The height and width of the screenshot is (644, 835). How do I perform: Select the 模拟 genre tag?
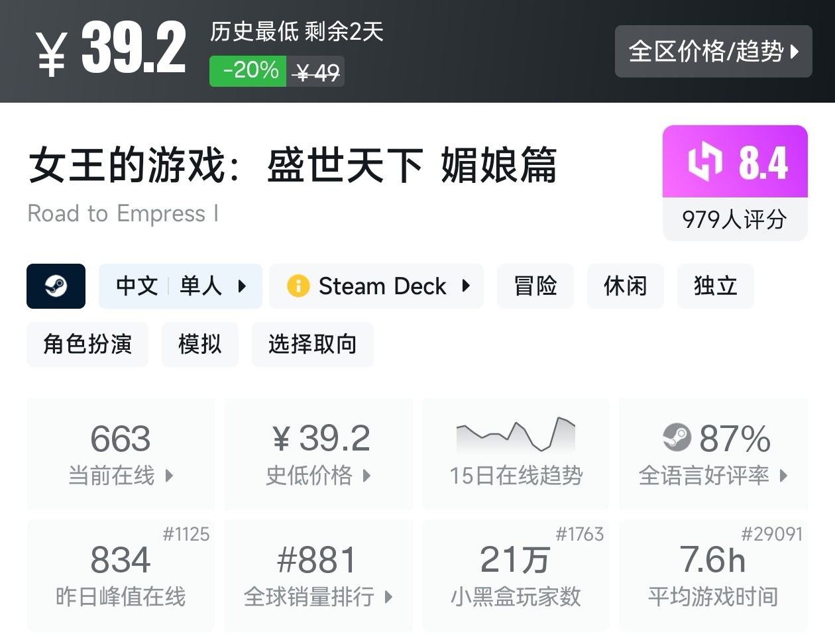coord(199,345)
